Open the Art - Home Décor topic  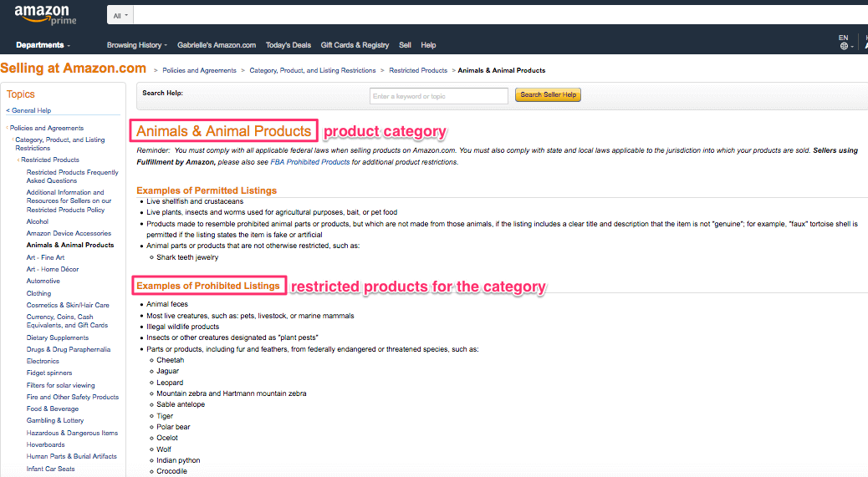[53, 270]
